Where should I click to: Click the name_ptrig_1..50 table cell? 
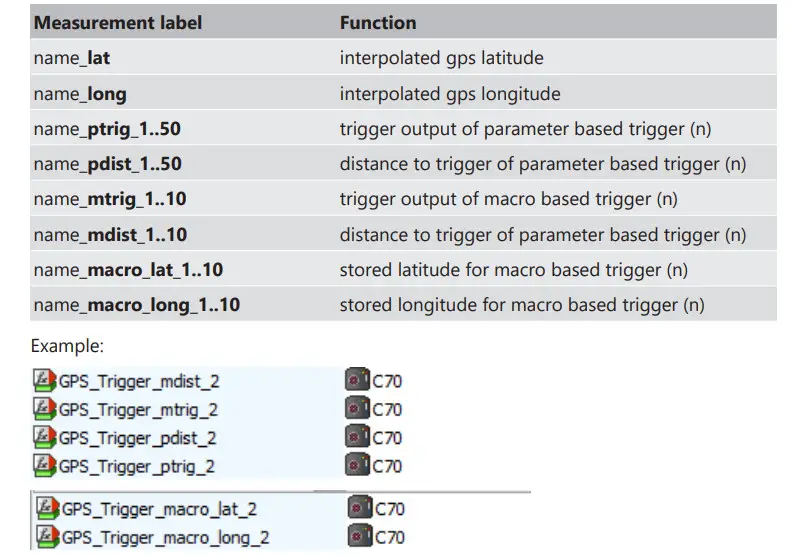coord(107,129)
